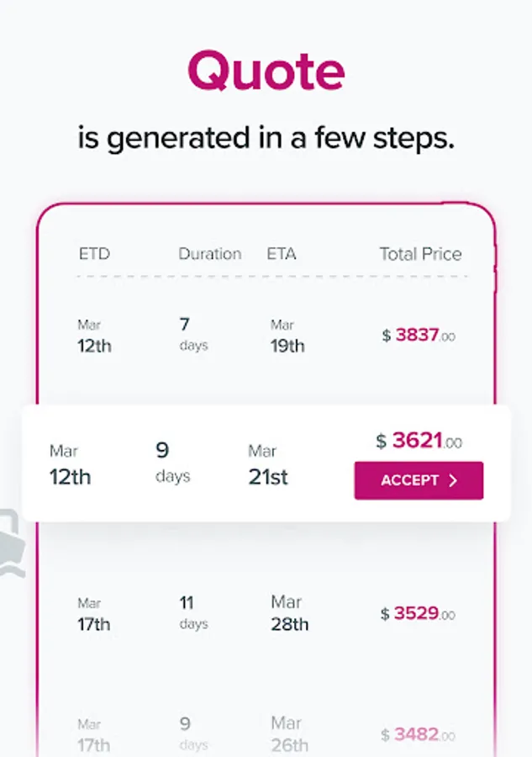The height and width of the screenshot is (757, 532).
Task: Click the arrow chevron inside the ACCEPT button
Action: pyautogui.click(x=453, y=480)
